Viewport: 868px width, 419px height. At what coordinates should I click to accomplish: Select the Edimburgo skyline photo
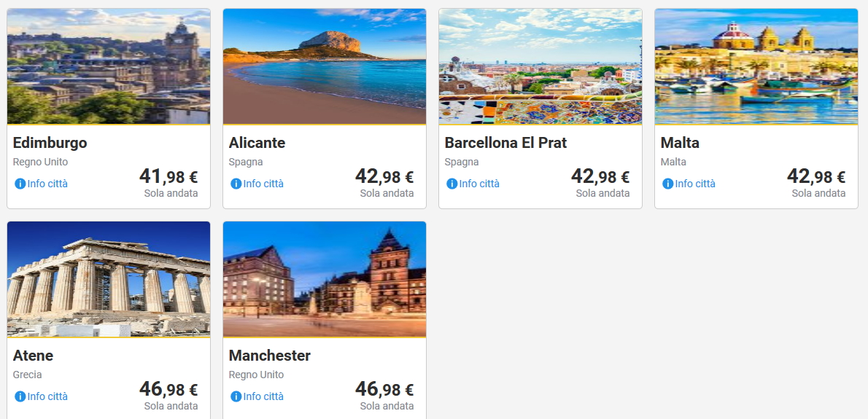pyautogui.click(x=109, y=66)
